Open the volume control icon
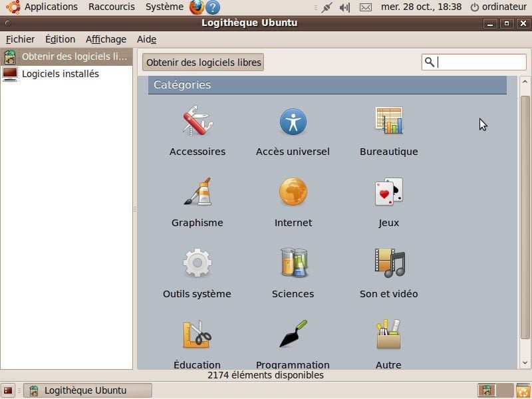Image resolution: width=532 pixels, height=399 pixels. point(344,7)
